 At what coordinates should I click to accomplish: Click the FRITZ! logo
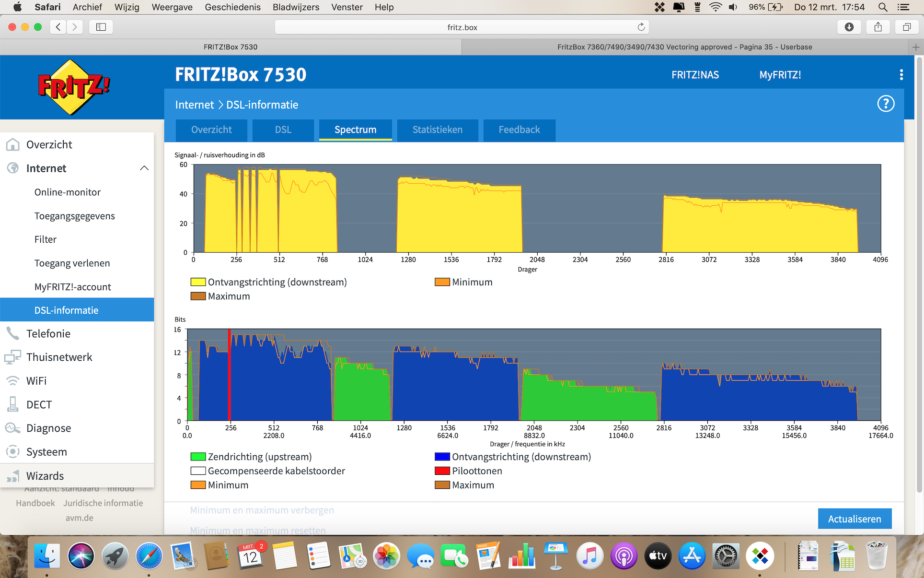point(73,87)
